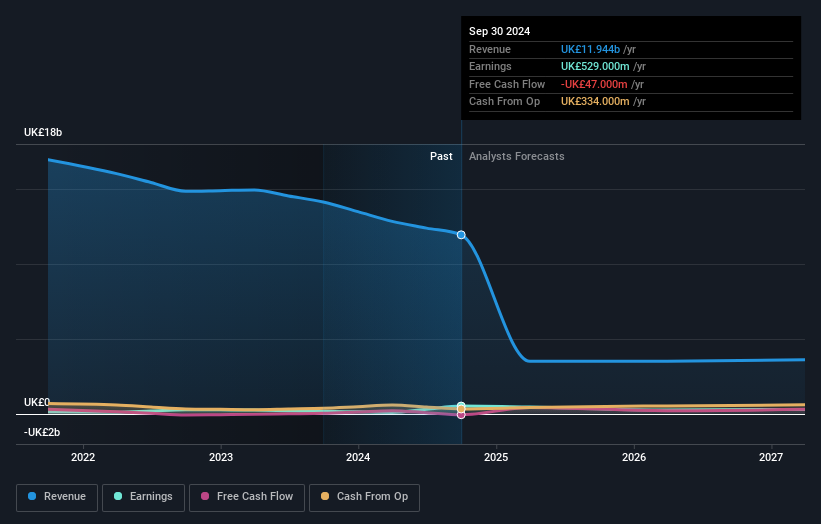
Task: Click the Free Cash Flow row label in tooltip
Action: click(x=507, y=84)
